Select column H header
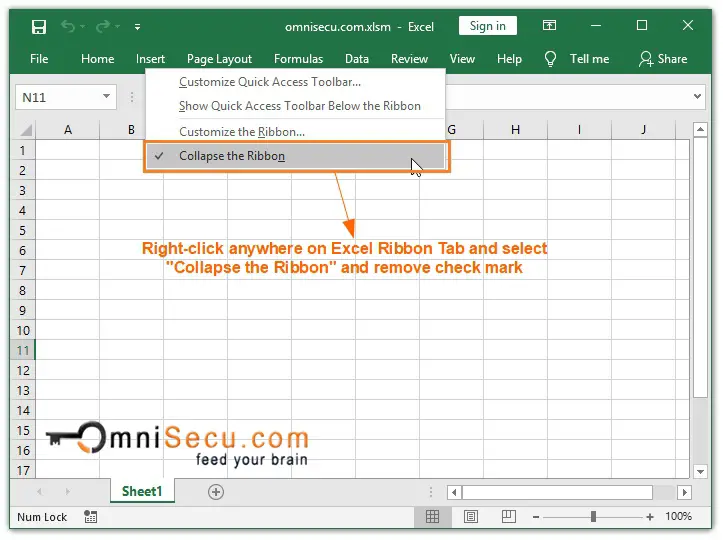 (x=515, y=130)
